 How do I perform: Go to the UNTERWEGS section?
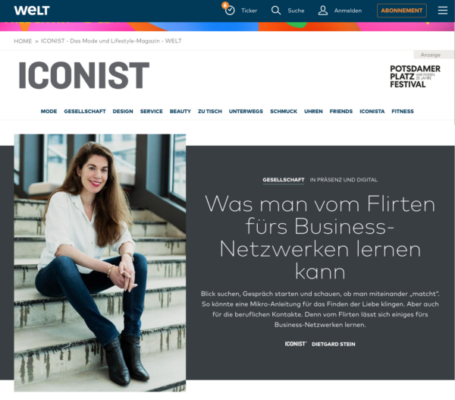tap(246, 111)
